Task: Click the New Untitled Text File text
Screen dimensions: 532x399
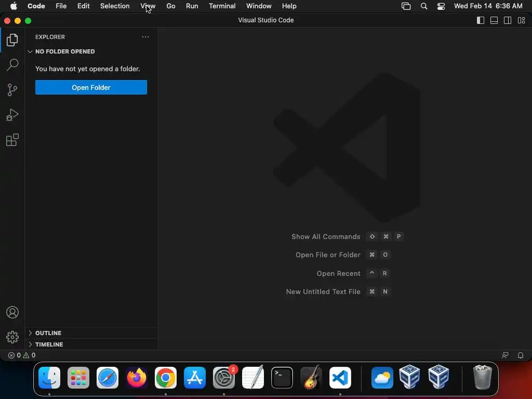Action: coord(323,291)
